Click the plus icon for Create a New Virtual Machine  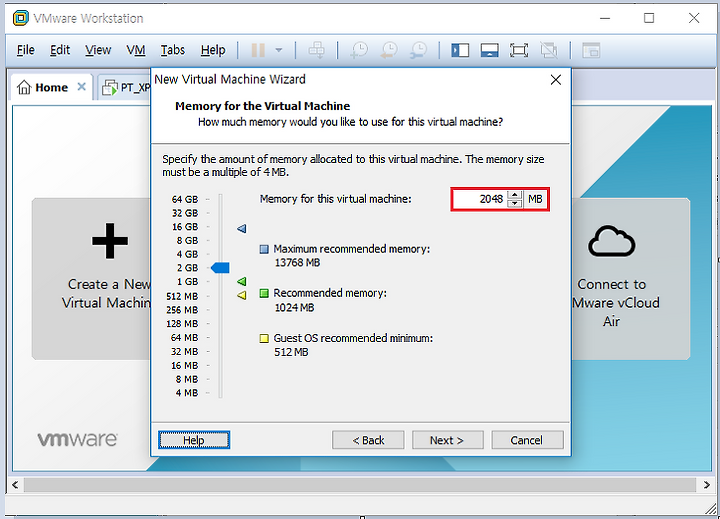pyautogui.click(x=110, y=241)
